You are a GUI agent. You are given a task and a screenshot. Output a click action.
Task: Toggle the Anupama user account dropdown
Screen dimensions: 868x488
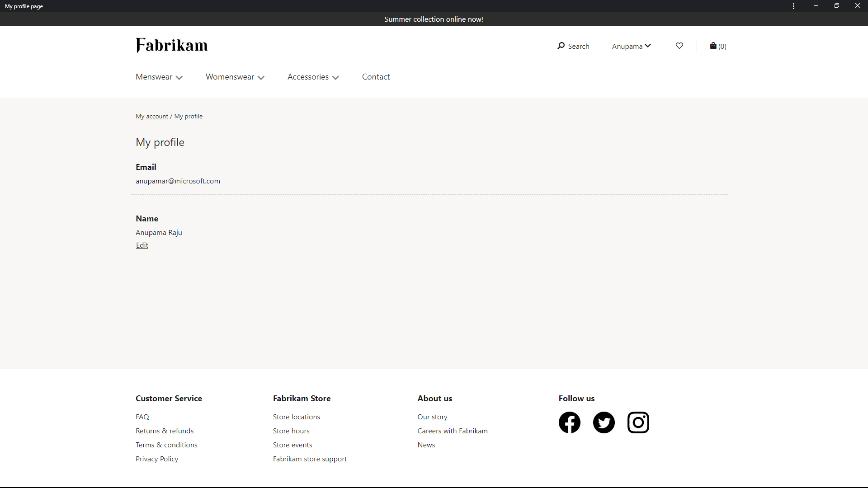(631, 46)
